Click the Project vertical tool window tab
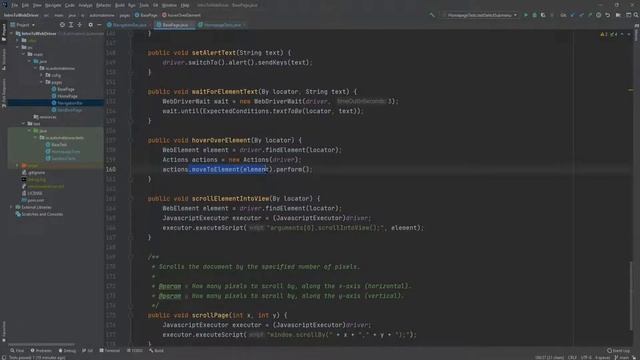640x360 pixels. [4, 32]
